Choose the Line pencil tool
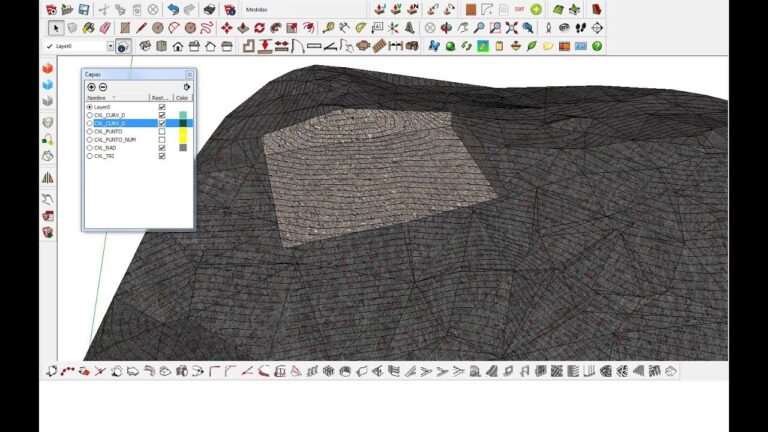This screenshot has height=432, width=768. point(141,28)
